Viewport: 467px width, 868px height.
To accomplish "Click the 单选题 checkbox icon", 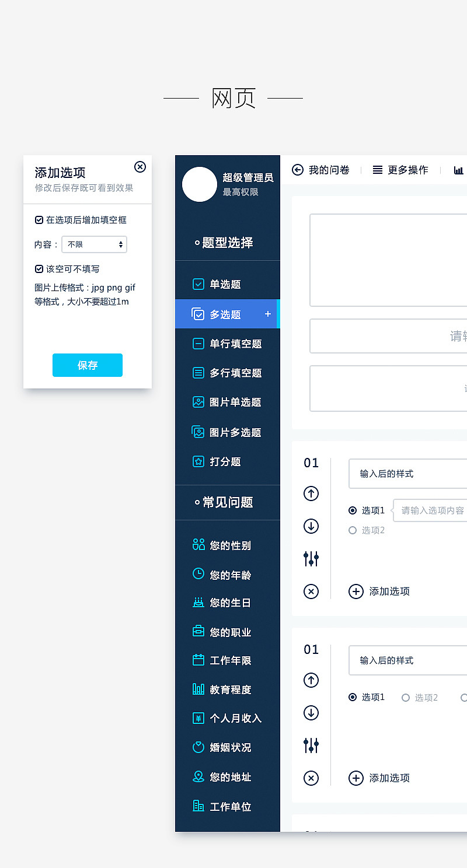I will pos(198,284).
